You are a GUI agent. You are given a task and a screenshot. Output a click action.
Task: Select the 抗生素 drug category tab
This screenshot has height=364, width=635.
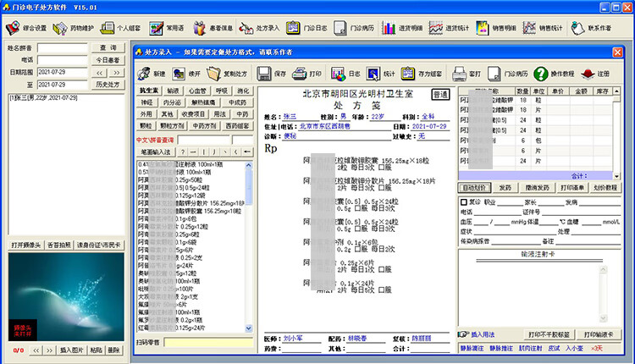click(x=149, y=91)
